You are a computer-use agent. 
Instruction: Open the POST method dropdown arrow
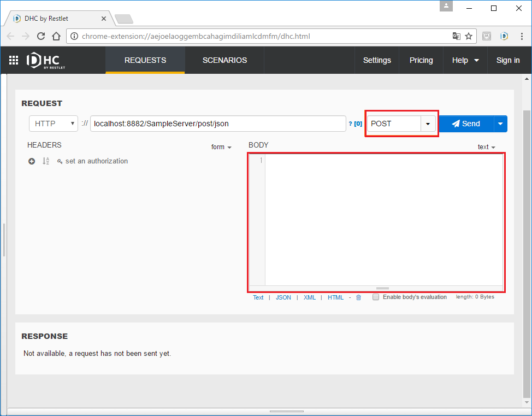428,124
